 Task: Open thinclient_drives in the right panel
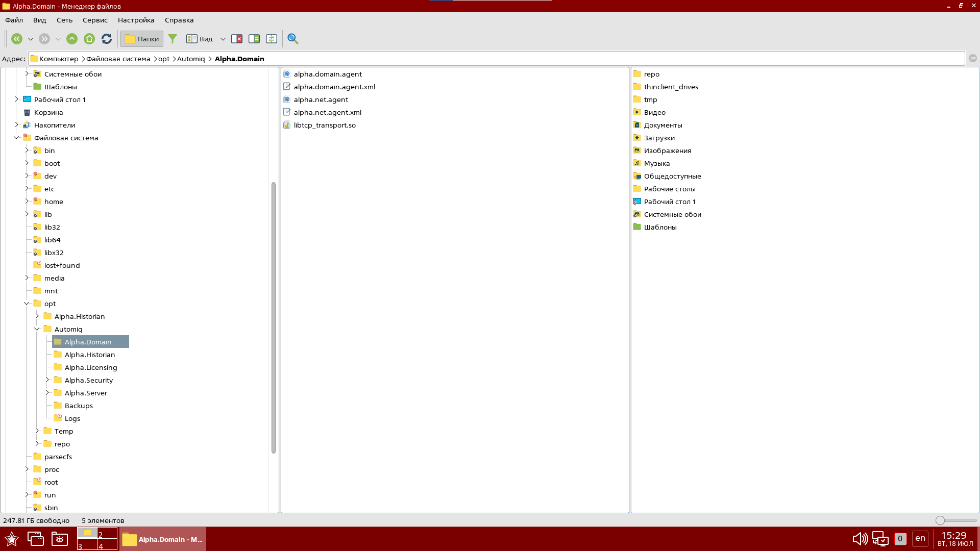point(666,87)
